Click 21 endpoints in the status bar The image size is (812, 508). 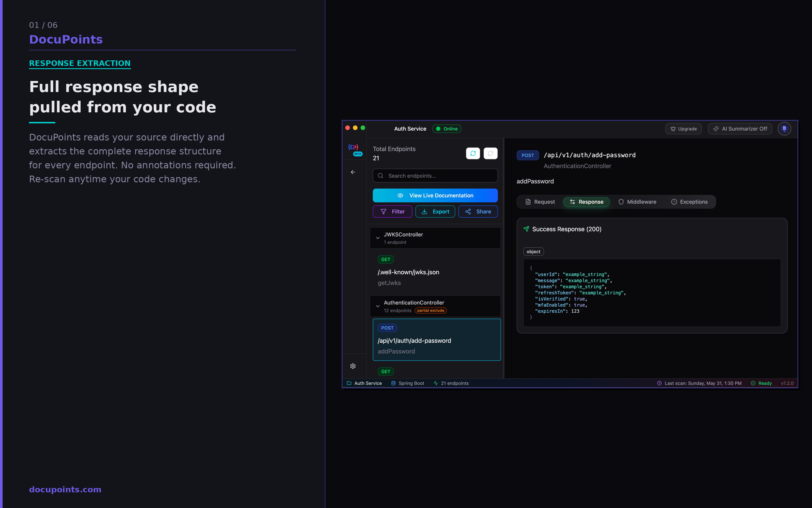[451, 383]
